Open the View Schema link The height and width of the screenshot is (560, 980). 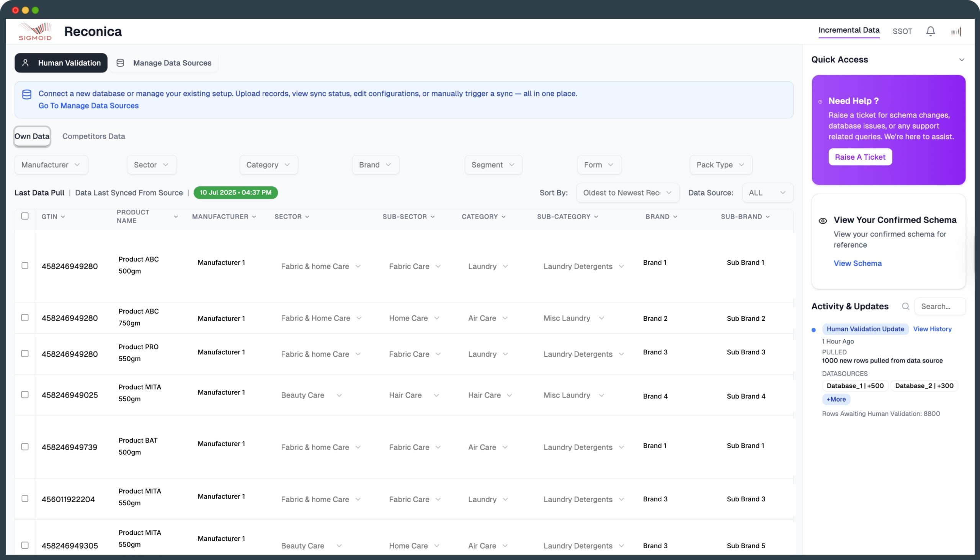pos(857,263)
